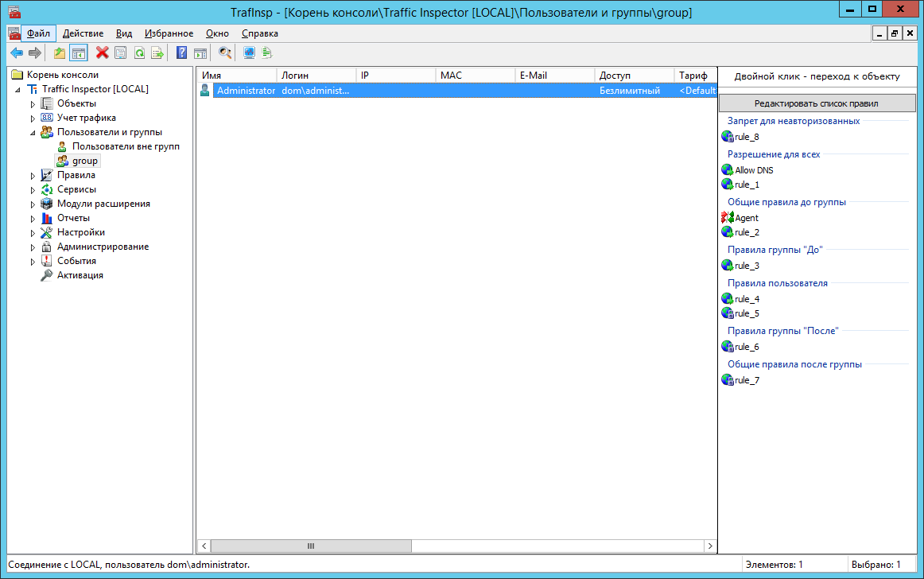Image resolution: width=924 pixels, height=579 pixels.
Task: Sort by the MAC column header
Action: (x=476, y=76)
